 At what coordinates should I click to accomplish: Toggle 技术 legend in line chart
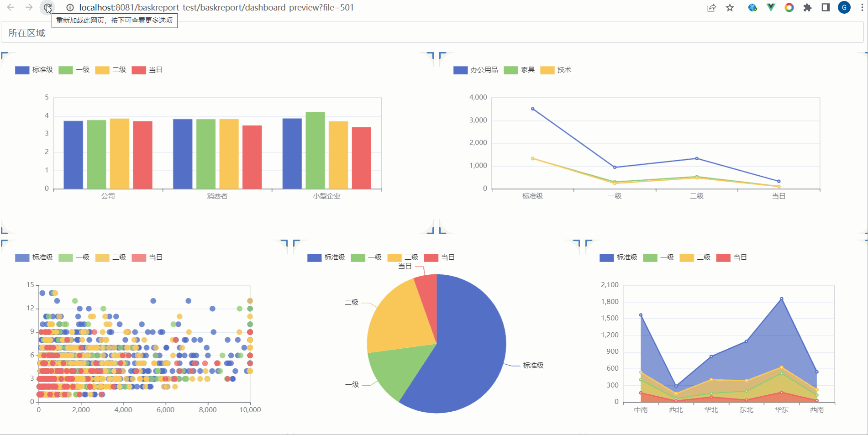(556, 70)
